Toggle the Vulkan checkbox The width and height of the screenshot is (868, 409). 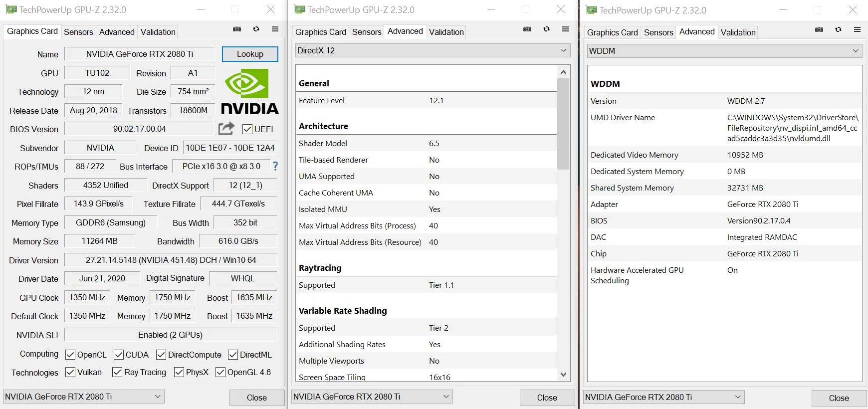70,372
